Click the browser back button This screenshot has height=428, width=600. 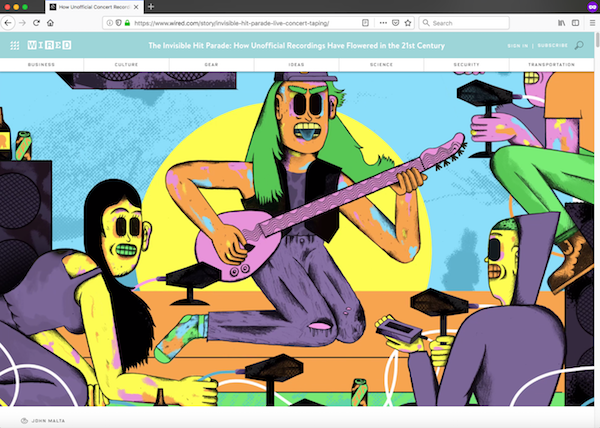coord(9,22)
